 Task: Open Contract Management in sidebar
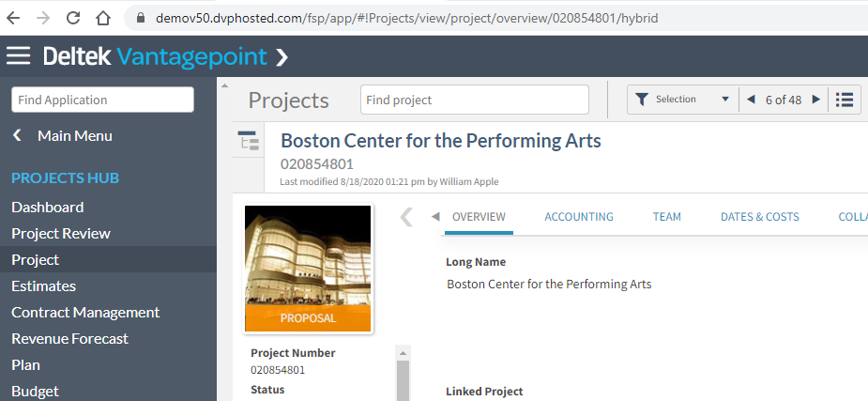(x=85, y=312)
